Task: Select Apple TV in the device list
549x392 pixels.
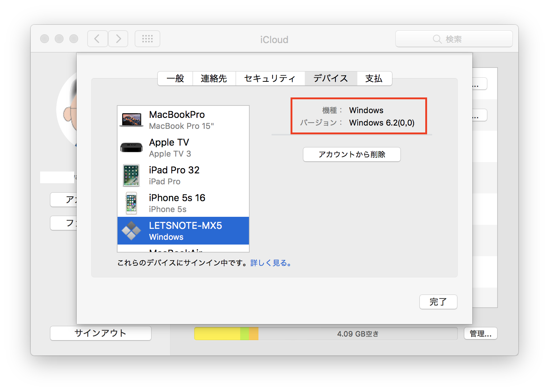Action: pos(183,147)
